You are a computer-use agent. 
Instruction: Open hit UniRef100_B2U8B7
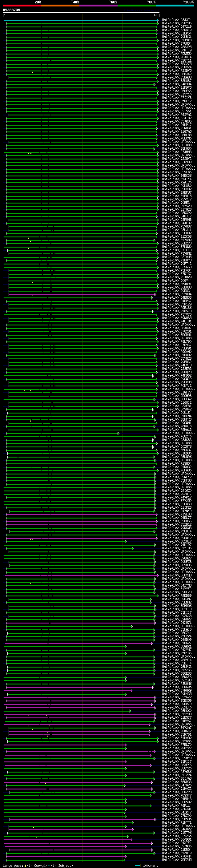click(x=177, y=81)
